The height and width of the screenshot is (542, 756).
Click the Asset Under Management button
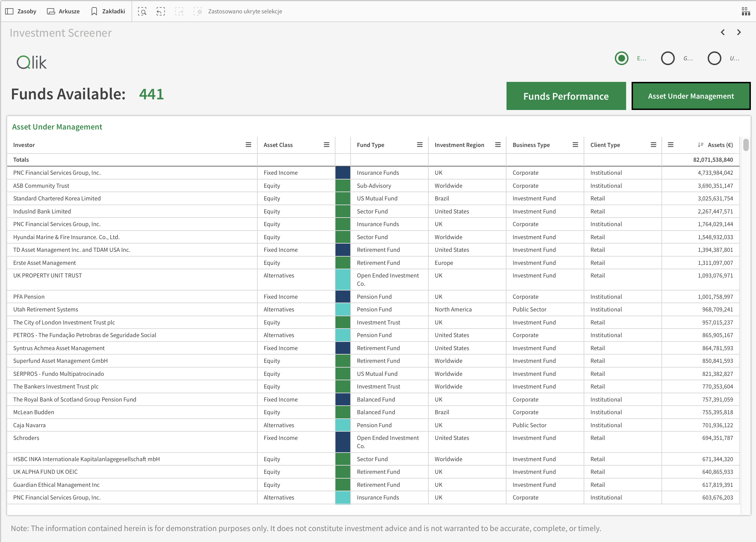pyautogui.click(x=691, y=96)
